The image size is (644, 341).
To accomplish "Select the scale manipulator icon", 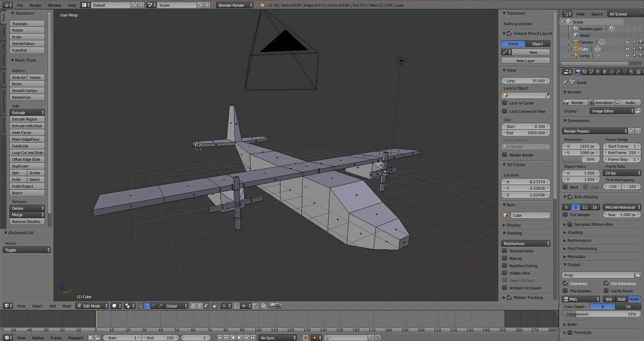I will [x=160, y=306].
